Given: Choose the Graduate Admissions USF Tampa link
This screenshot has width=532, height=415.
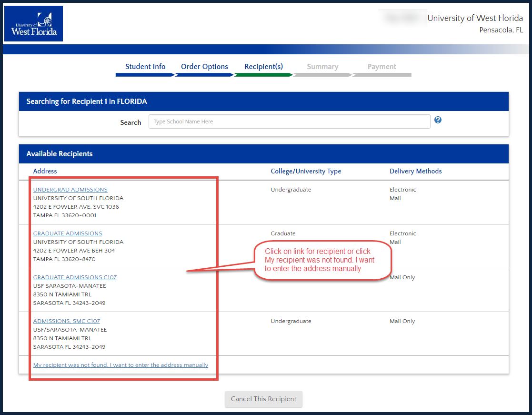Looking at the screenshot, I should (68, 233).
